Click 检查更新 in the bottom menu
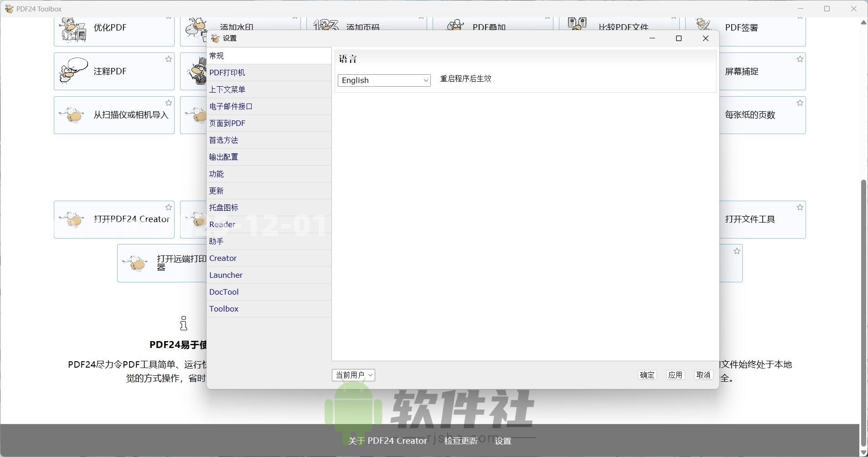868x457 pixels. [460, 441]
